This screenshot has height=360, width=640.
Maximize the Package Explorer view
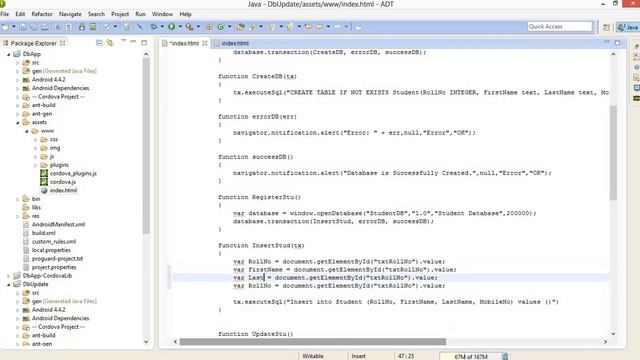144,42
